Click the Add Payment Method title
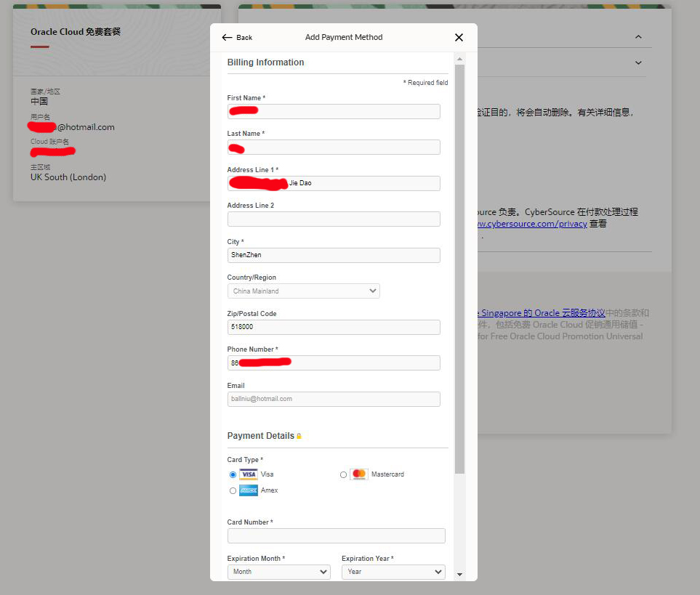 (344, 38)
